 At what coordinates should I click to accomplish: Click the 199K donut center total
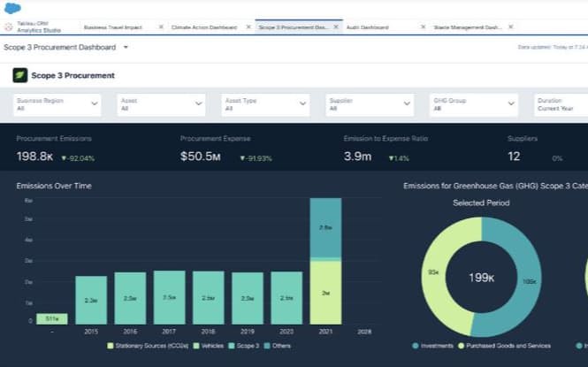482,278
